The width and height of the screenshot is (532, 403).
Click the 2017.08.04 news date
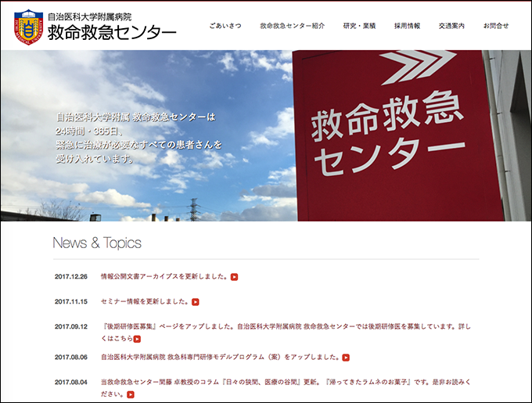point(71,383)
